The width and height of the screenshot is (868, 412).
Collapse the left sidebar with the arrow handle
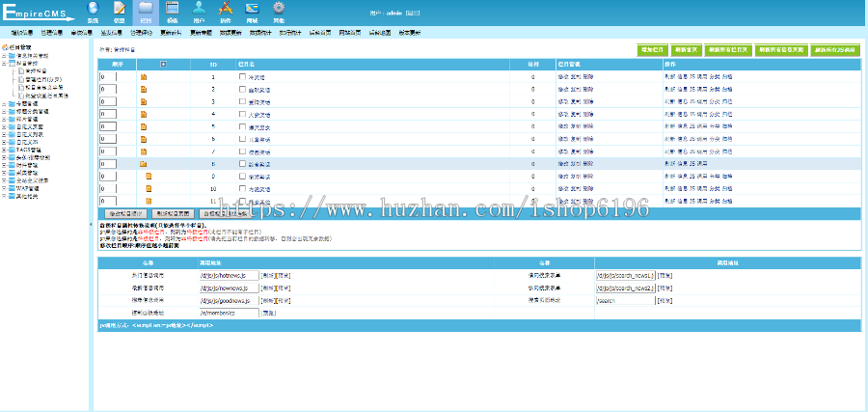pyautogui.click(x=91, y=224)
